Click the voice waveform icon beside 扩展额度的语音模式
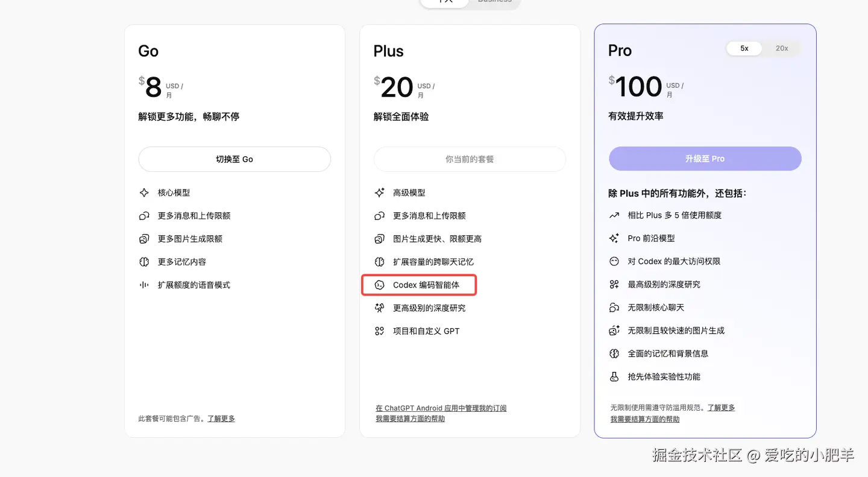Screen dimensions: 868x477 tap(144, 285)
